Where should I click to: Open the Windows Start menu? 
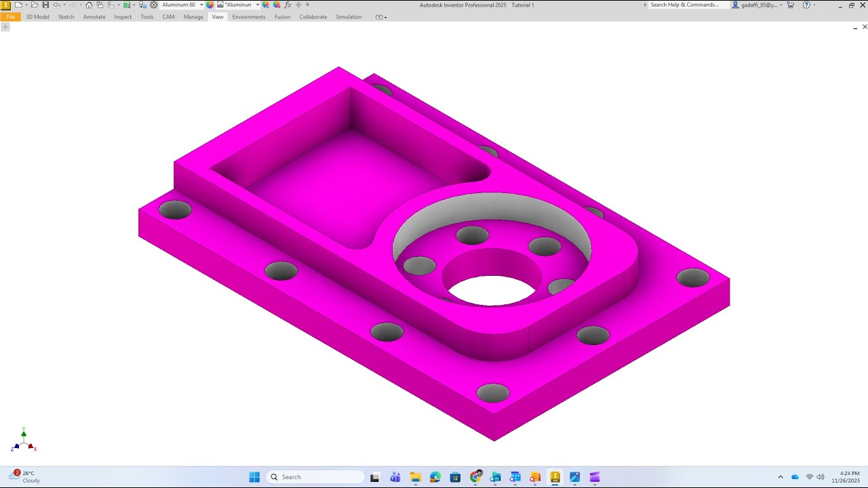(x=254, y=477)
